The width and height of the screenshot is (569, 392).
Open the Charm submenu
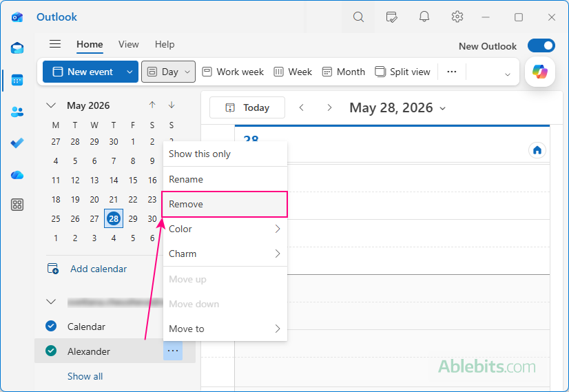pos(225,254)
